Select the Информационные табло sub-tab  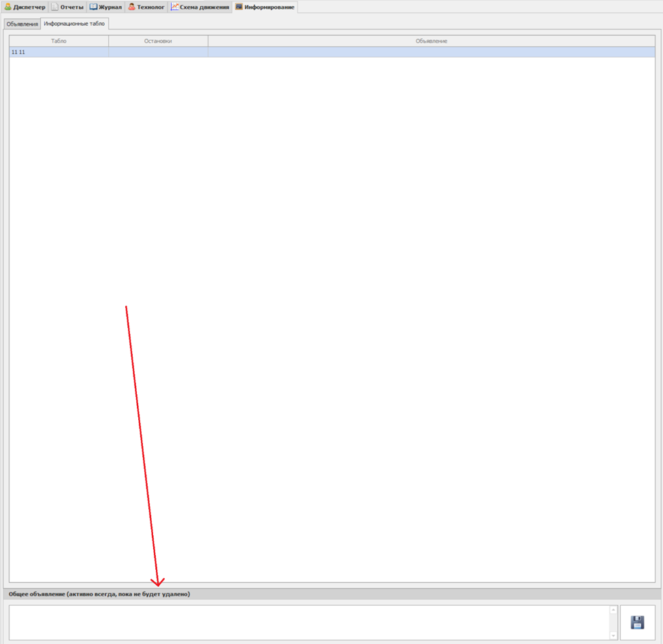point(74,24)
